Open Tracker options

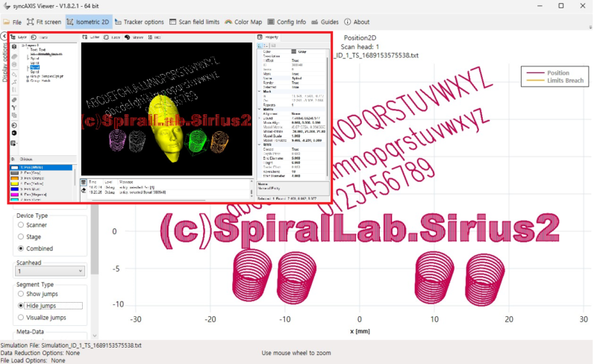tap(140, 22)
